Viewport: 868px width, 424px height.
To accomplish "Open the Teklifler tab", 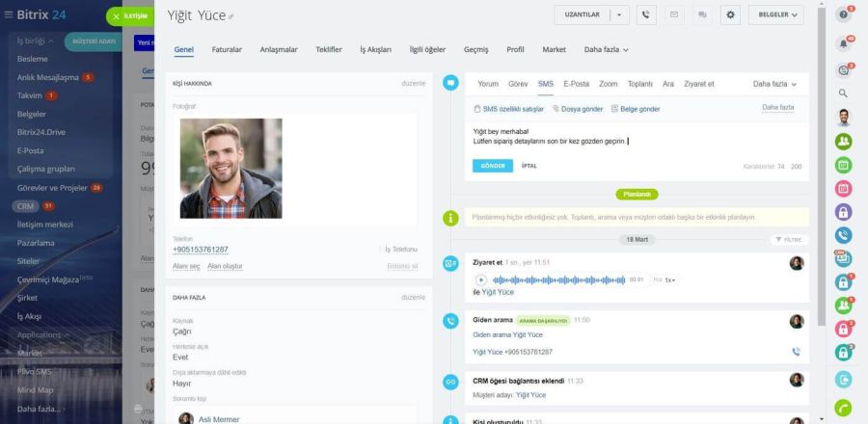I will (329, 49).
